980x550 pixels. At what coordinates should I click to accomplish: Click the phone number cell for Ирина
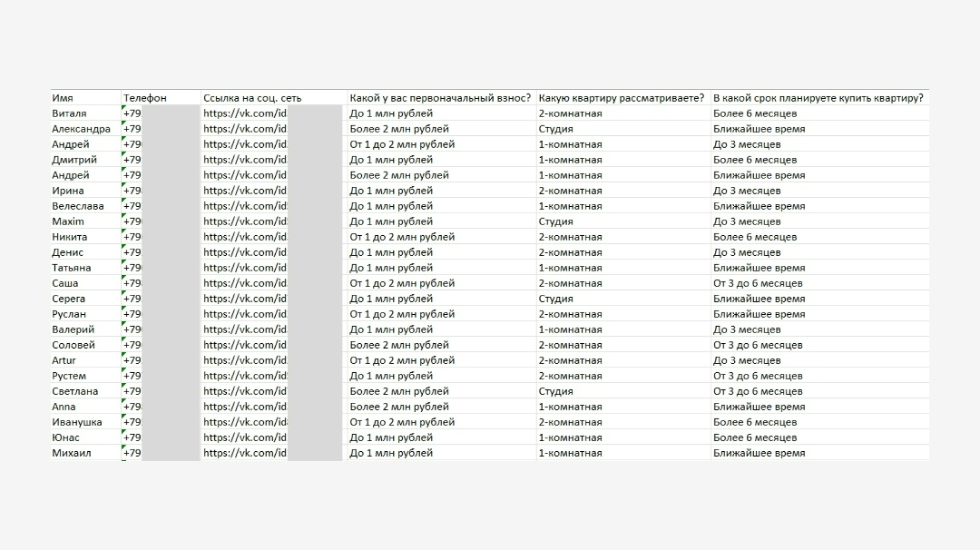pos(132,191)
